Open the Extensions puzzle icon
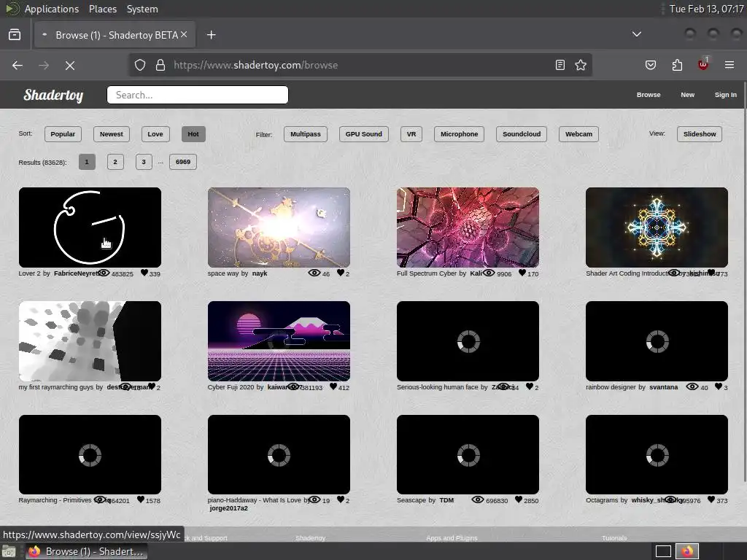 (x=677, y=65)
